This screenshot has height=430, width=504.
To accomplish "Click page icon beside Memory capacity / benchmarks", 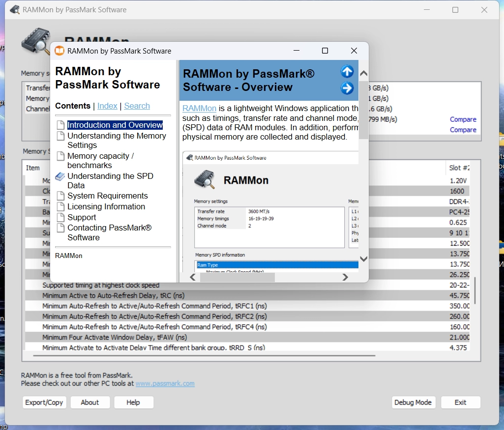I will pyautogui.click(x=60, y=156).
